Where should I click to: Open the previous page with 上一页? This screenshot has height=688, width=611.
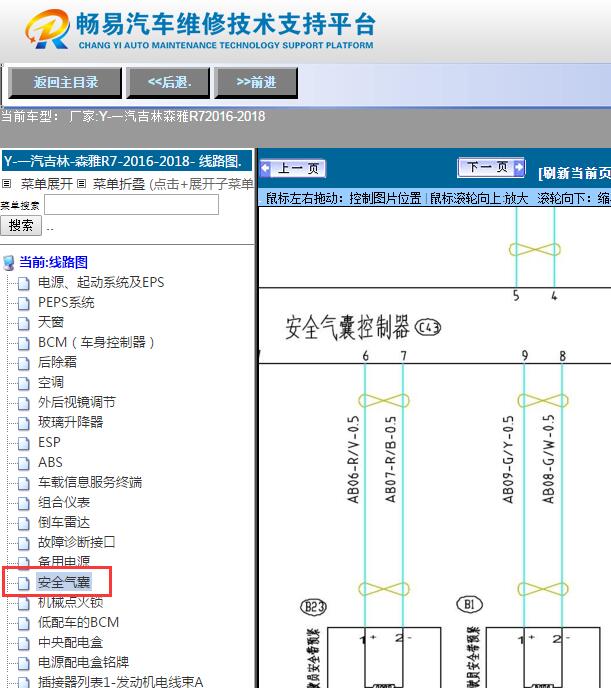click(x=293, y=168)
